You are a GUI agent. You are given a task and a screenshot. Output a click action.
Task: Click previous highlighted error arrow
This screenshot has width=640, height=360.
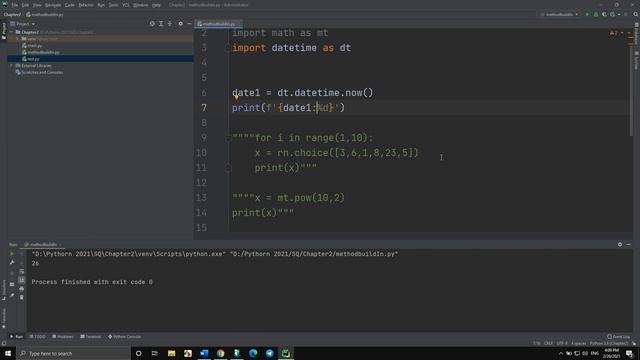pyautogui.click(x=622, y=33)
